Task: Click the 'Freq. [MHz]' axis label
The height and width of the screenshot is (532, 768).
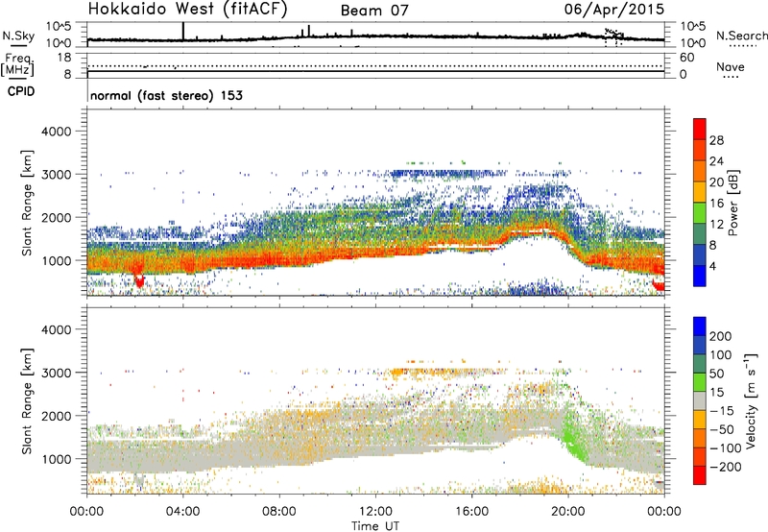Action: tap(17, 64)
